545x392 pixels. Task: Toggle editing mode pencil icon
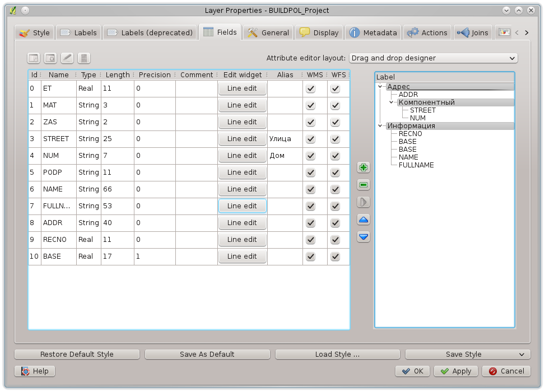(67, 58)
